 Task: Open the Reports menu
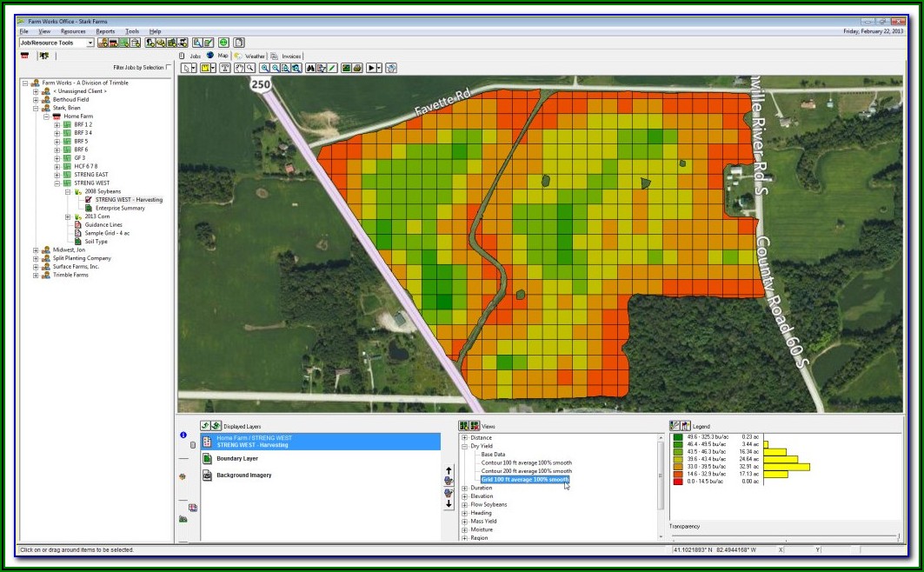point(105,31)
